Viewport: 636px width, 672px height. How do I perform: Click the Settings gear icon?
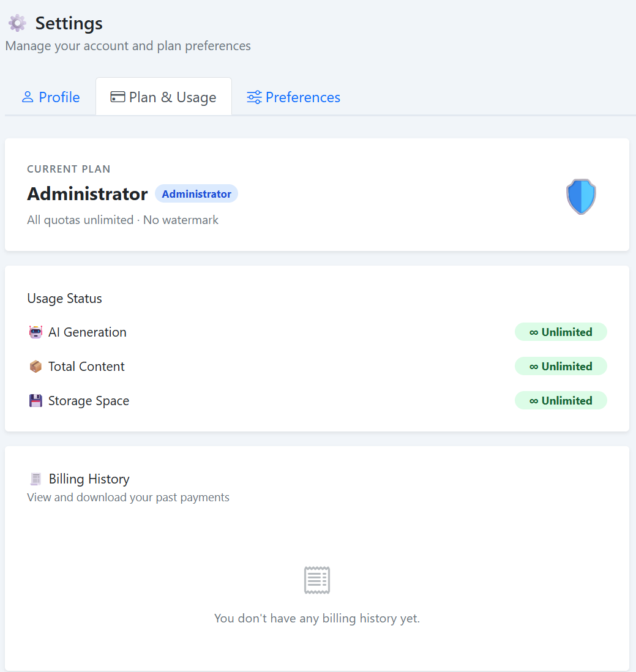coord(17,23)
